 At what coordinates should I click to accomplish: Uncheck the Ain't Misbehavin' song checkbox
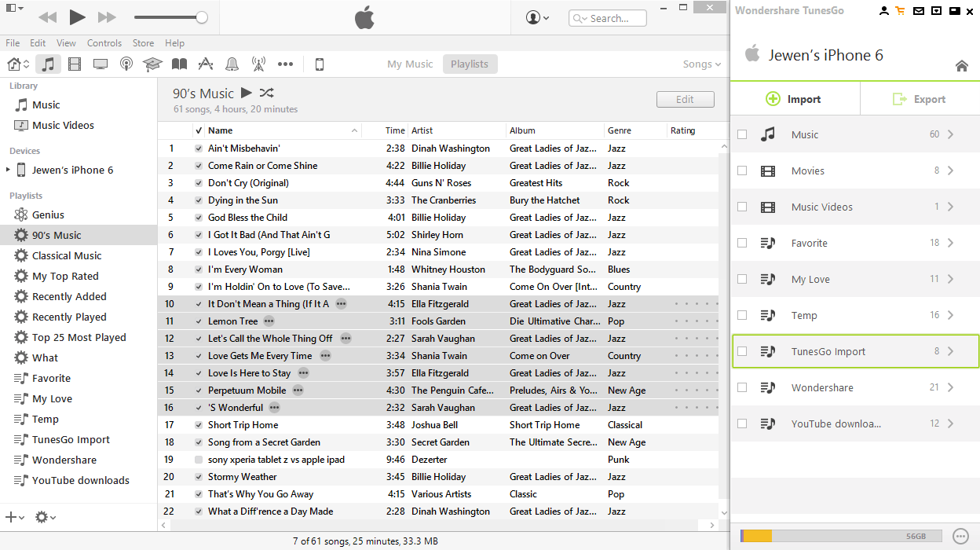(x=199, y=148)
